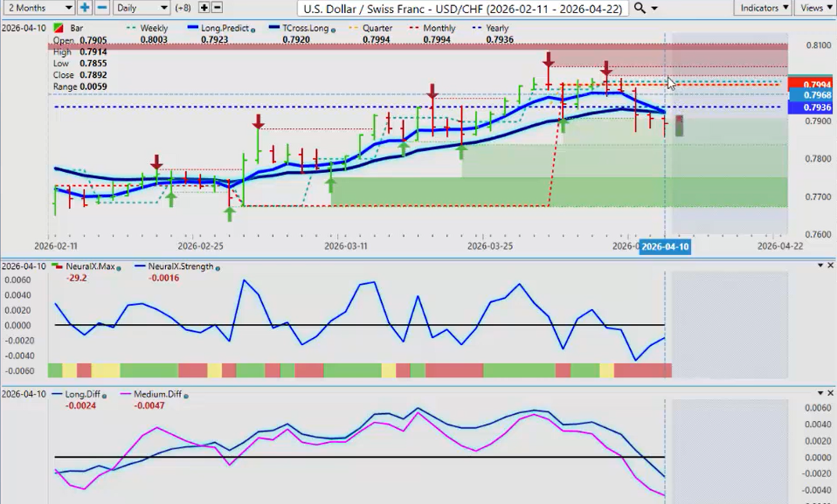Toggle the Yearly legend entry
This screenshot has height=504, width=837.
498,28
